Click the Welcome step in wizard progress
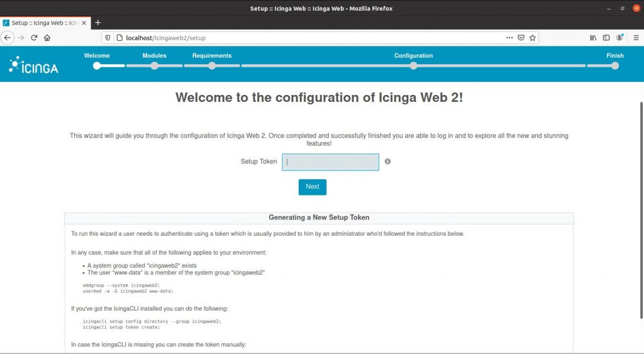The width and height of the screenshot is (644, 354). pyautogui.click(x=97, y=65)
